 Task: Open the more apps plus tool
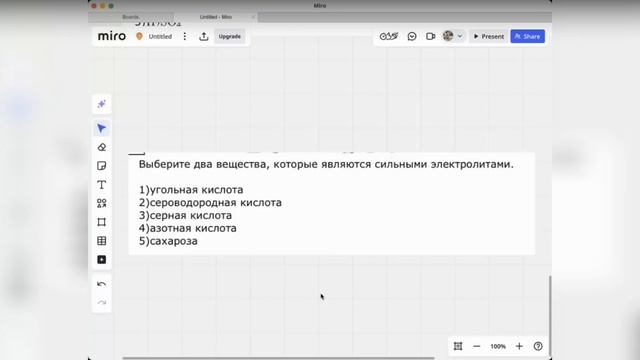(x=102, y=260)
